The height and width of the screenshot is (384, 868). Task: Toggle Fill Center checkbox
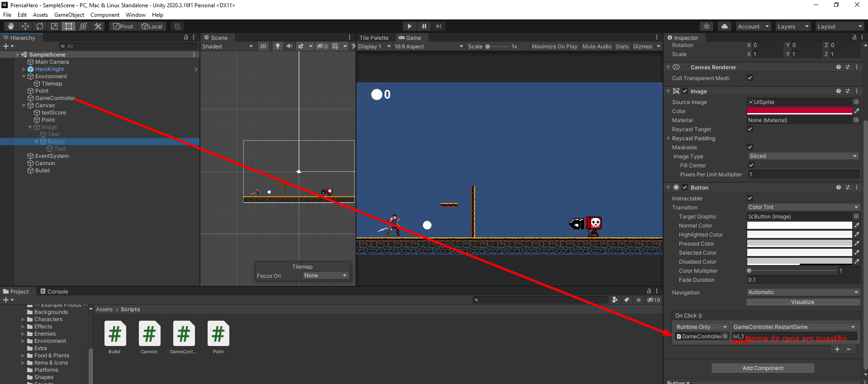coord(751,165)
